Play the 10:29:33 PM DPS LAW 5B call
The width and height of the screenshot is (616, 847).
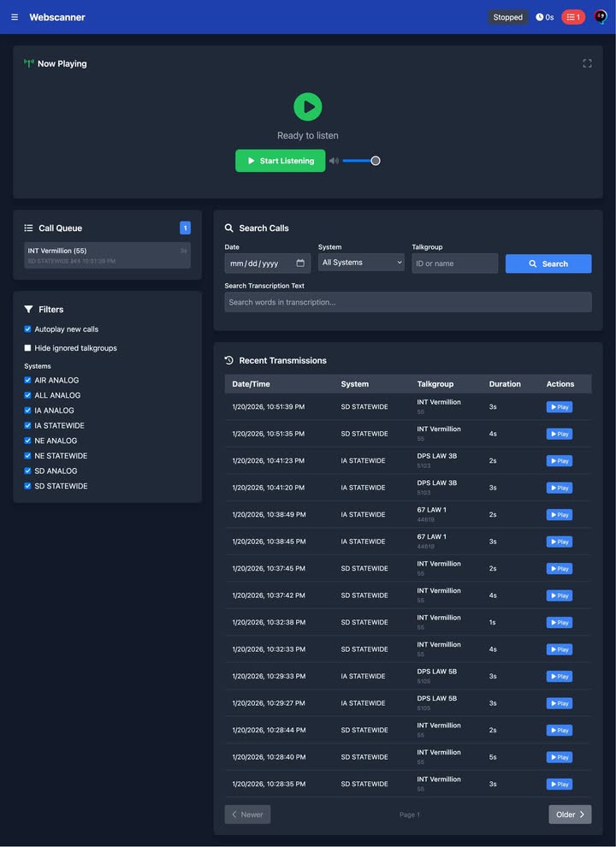(x=560, y=676)
